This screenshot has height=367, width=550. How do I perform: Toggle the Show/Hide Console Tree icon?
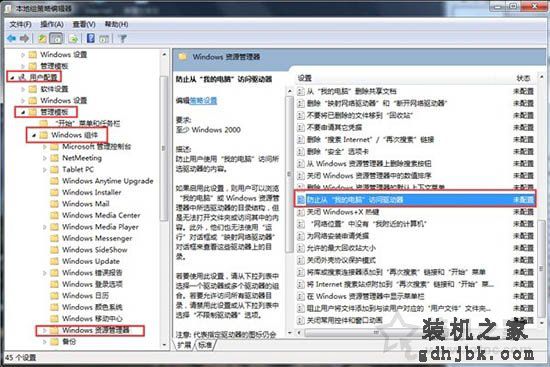[x=56, y=38]
